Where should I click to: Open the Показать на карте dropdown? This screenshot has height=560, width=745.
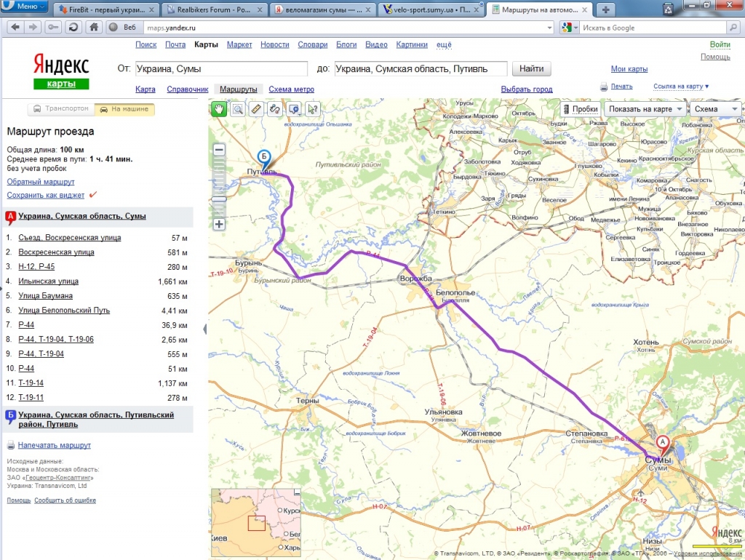click(645, 109)
